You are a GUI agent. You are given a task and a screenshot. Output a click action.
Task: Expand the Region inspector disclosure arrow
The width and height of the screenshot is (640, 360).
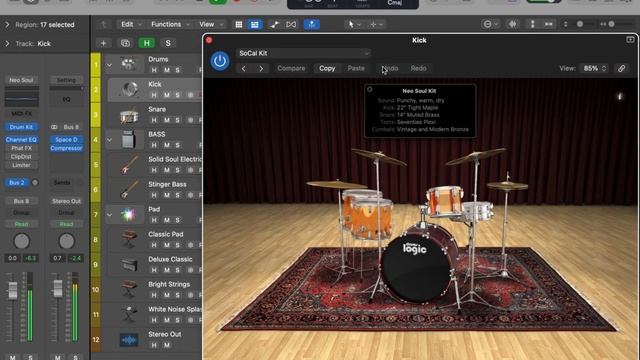click(7, 25)
